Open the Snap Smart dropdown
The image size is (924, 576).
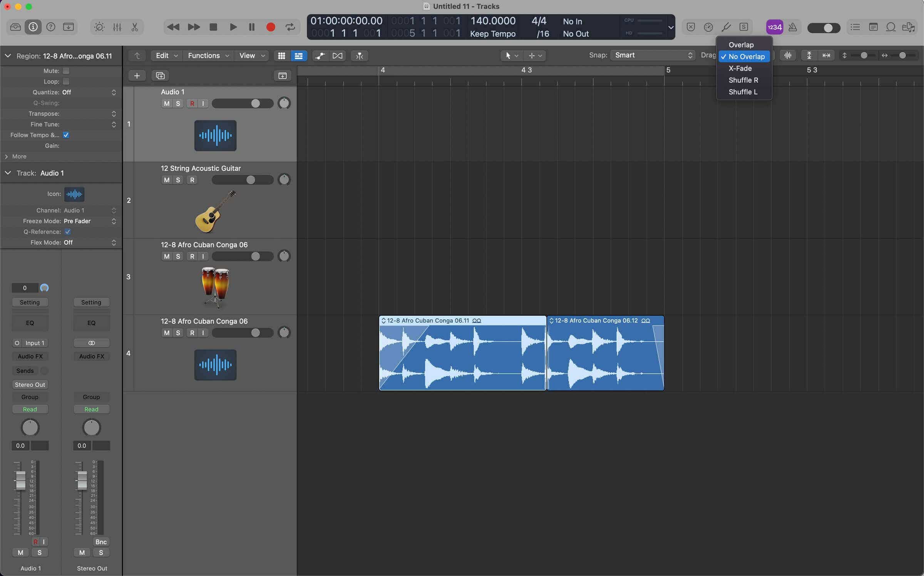[x=653, y=55]
